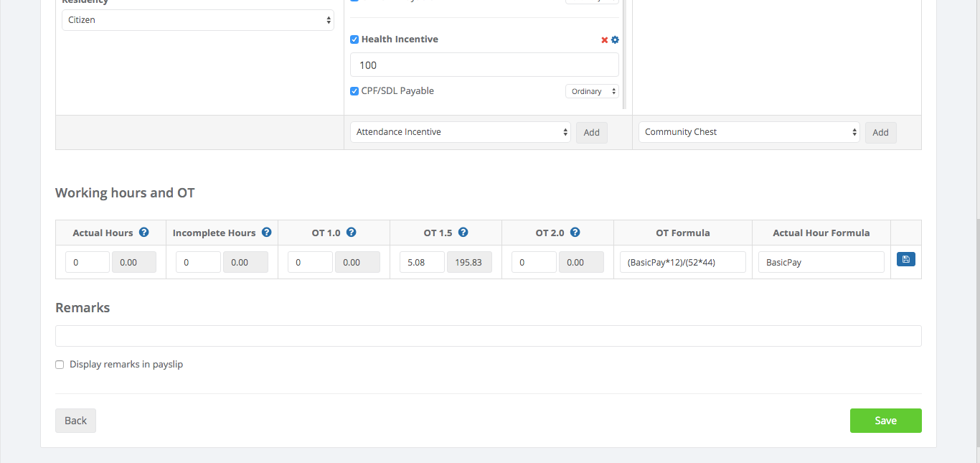
Task: Edit the OT Formula field
Action: (683, 262)
